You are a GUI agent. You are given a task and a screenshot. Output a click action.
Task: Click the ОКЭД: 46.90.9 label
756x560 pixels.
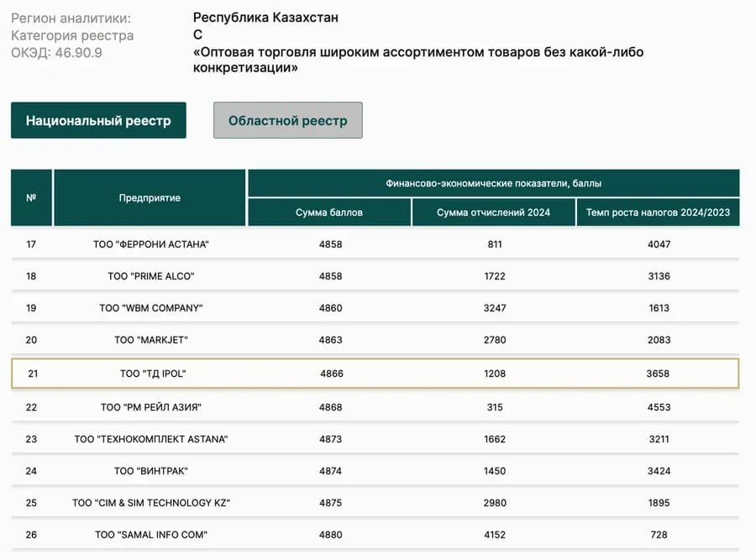56,53
